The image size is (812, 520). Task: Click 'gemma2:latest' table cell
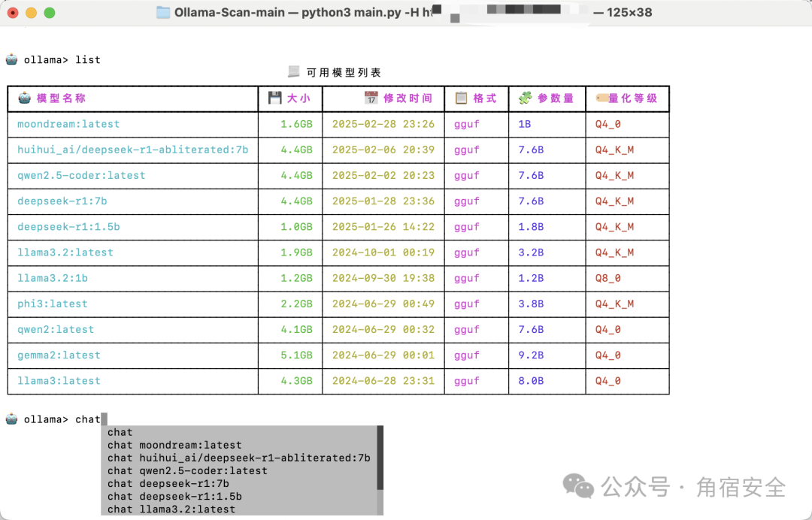pos(59,355)
